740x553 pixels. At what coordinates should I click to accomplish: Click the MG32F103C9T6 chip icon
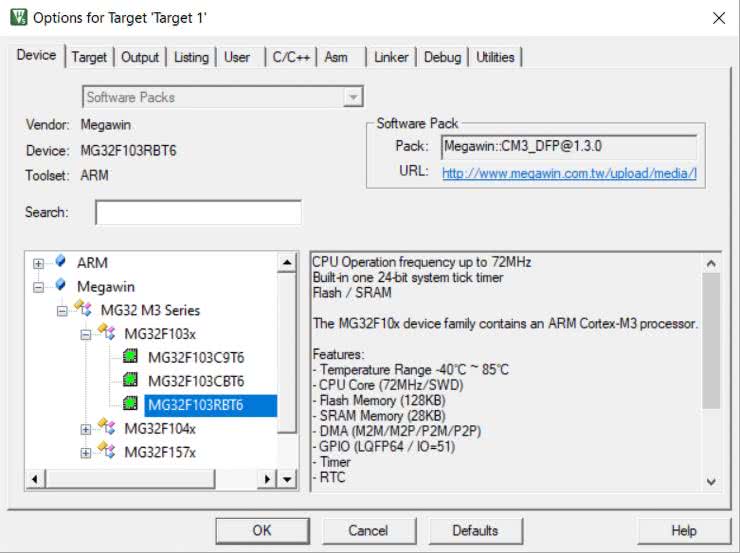[x=130, y=357]
